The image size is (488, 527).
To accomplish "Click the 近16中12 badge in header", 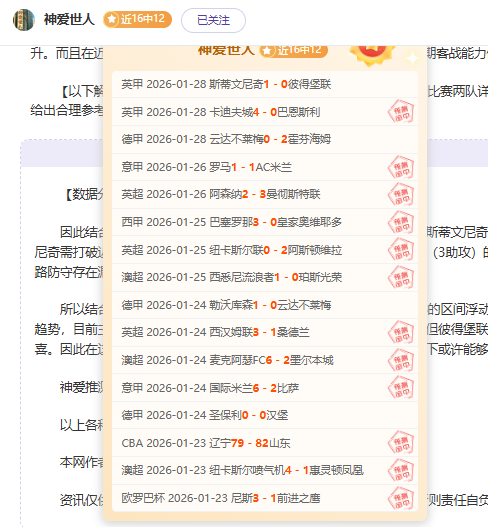I will 137,19.
